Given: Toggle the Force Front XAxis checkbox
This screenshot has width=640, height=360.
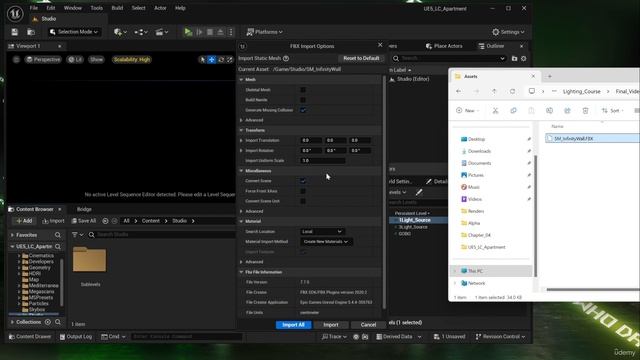Looking at the screenshot, I should point(303,191).
